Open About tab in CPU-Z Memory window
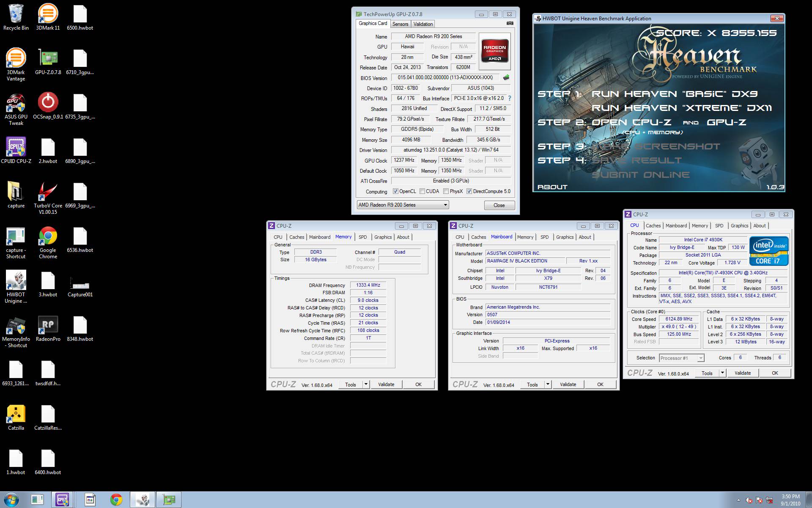This screenshot has width=812, height=508. coord(403,237)
